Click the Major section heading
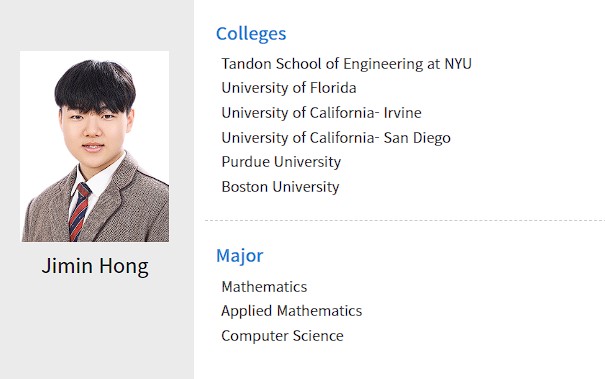 pyautogui.click(x=240, y=256)
